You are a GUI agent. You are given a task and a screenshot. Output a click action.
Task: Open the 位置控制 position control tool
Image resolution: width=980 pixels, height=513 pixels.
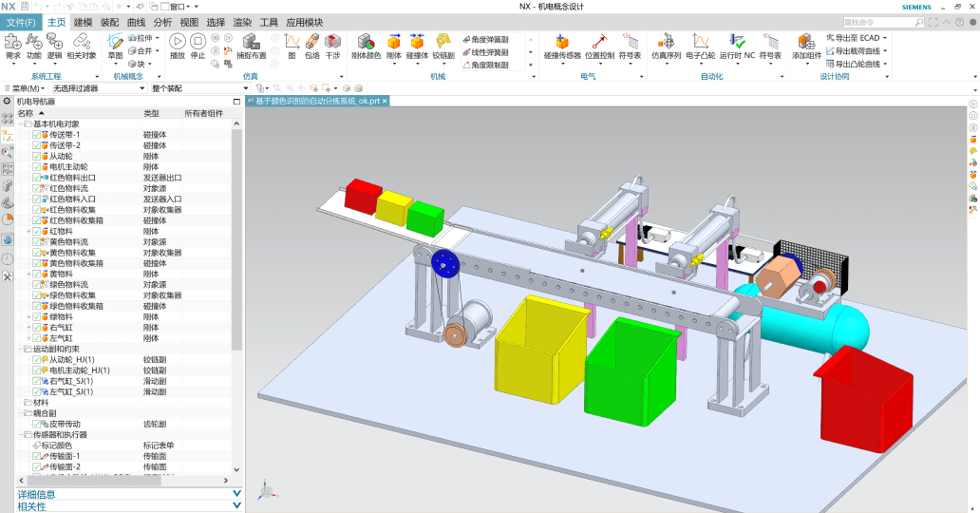click(599, 47)
